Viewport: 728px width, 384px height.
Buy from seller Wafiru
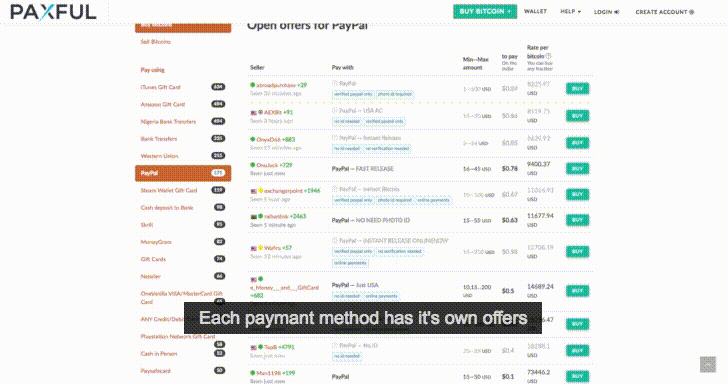tap(577, 251)
